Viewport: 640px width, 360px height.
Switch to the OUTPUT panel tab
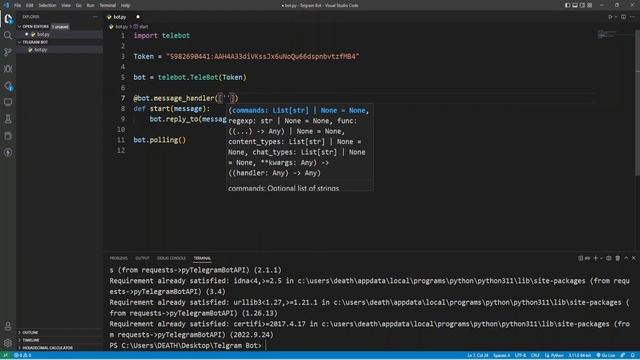(x=142, y=258)
